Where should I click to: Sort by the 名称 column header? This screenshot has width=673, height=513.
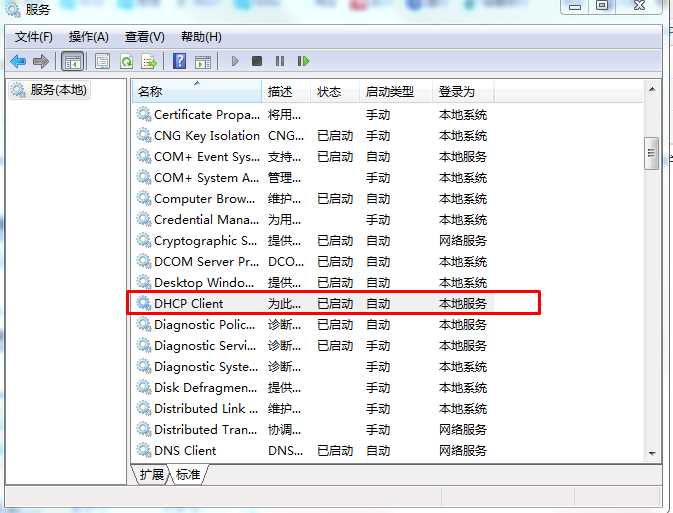(x=197, y=91)
